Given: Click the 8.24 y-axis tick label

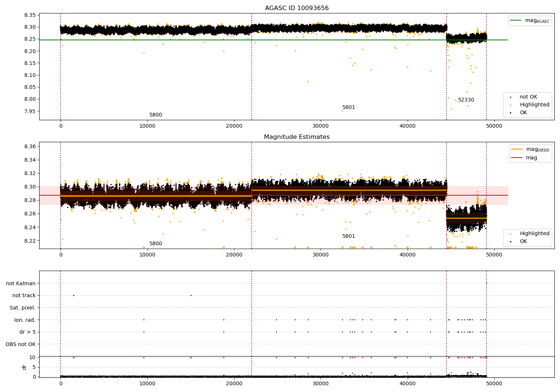Looking at the screenshot, I should click(29, 227).
